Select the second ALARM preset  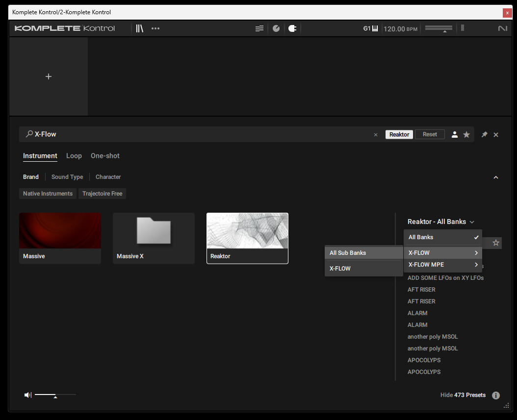coord(417,325)
